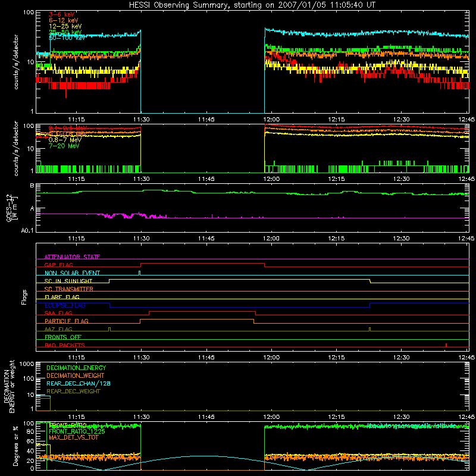Click the HESSI Observing Summary title text
The width and height of the screenshot is (476, 476).
coord(252,5)
